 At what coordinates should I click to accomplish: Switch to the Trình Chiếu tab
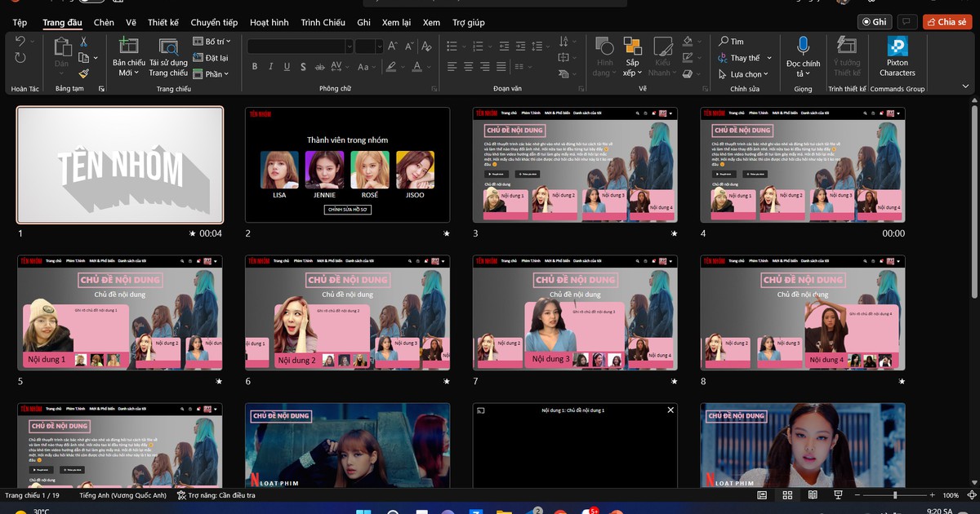(x=323, y=23)
